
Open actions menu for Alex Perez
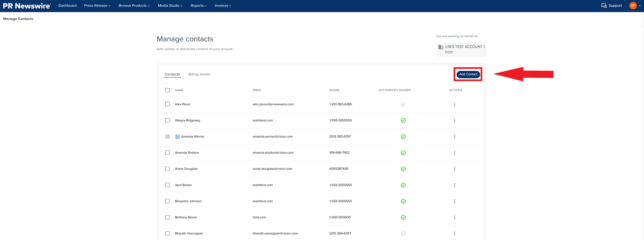[x=454, y=104]
